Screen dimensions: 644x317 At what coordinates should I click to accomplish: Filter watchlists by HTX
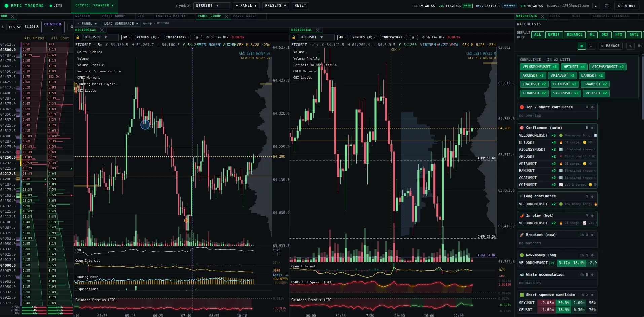[x=619, y=35]
